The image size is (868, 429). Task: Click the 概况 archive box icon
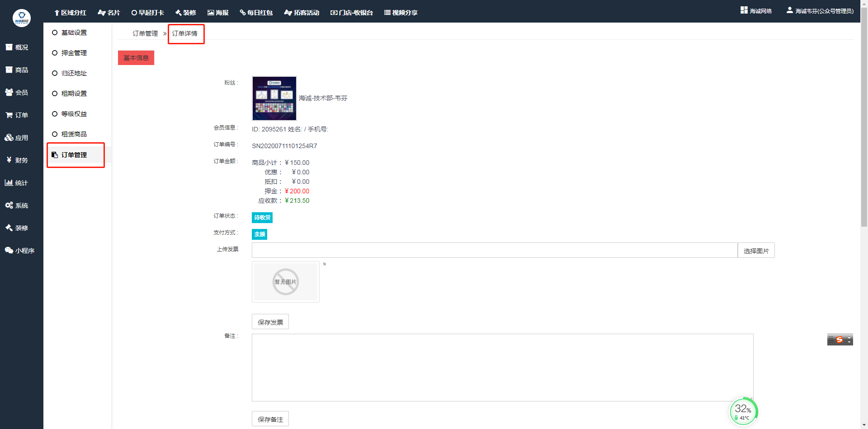9,47
